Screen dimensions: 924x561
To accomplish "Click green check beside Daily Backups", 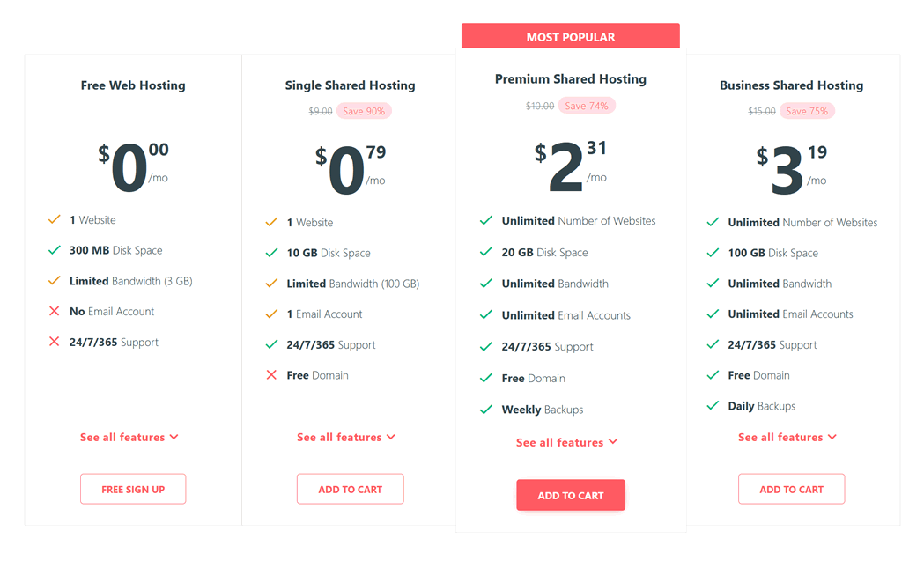I will (x=713, y=405).
